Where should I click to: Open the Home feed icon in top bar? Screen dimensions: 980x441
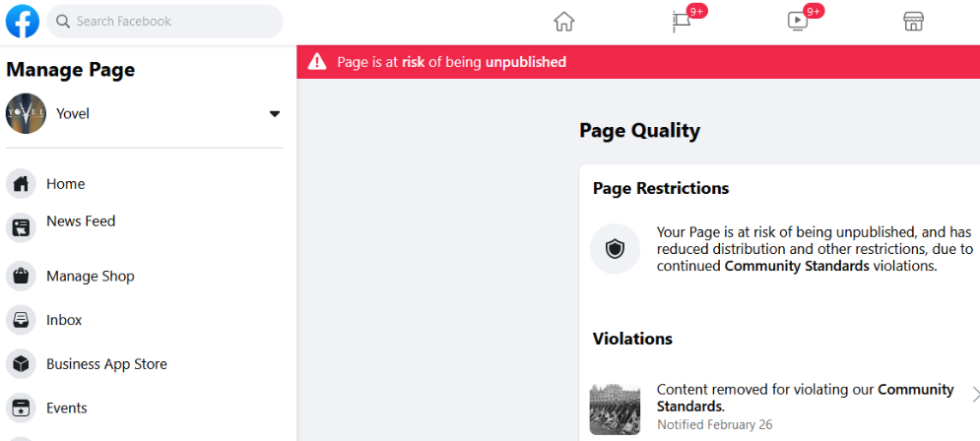point(563,22)
